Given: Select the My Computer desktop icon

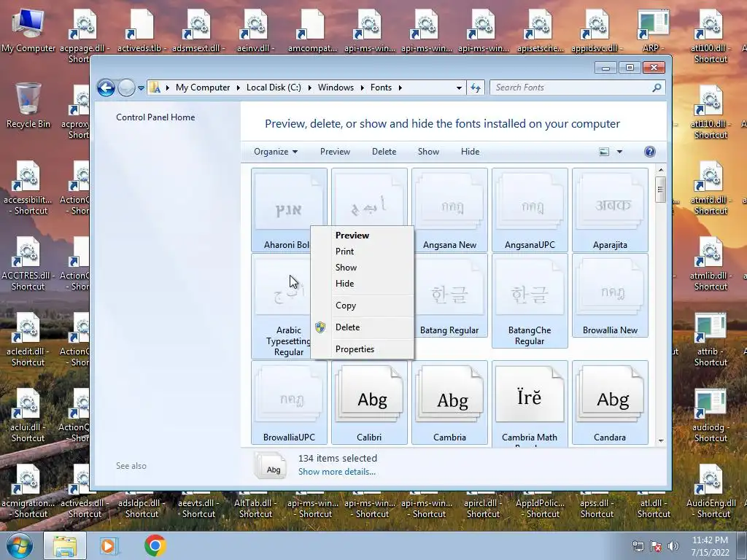Looking at the screenshot, I should [x=28, y=31].
